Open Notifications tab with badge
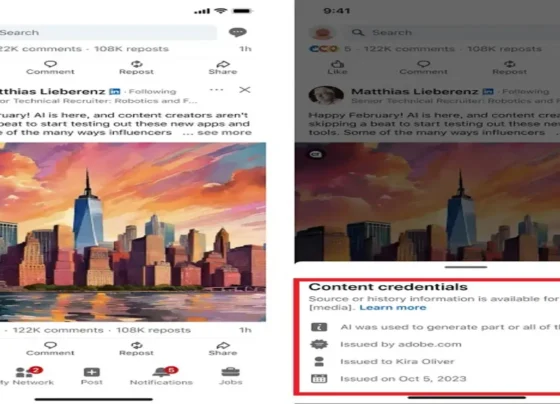The height and width of the screenshot is (404, 560). click(x=161, y=376)
